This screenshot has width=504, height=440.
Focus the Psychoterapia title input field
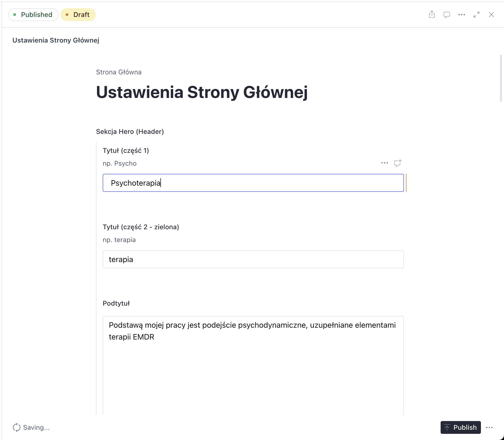(253, 183)
